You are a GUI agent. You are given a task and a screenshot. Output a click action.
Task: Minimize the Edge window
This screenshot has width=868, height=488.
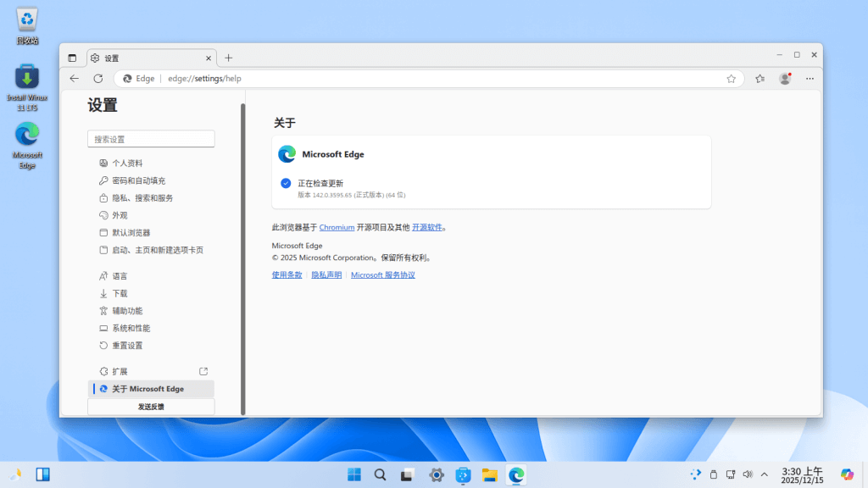(780, 55)
